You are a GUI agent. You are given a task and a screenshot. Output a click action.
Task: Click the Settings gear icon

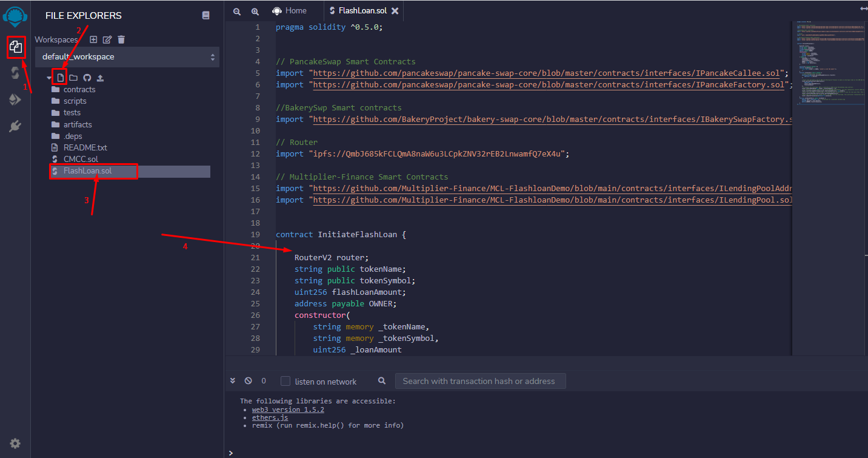pos(15,443)
